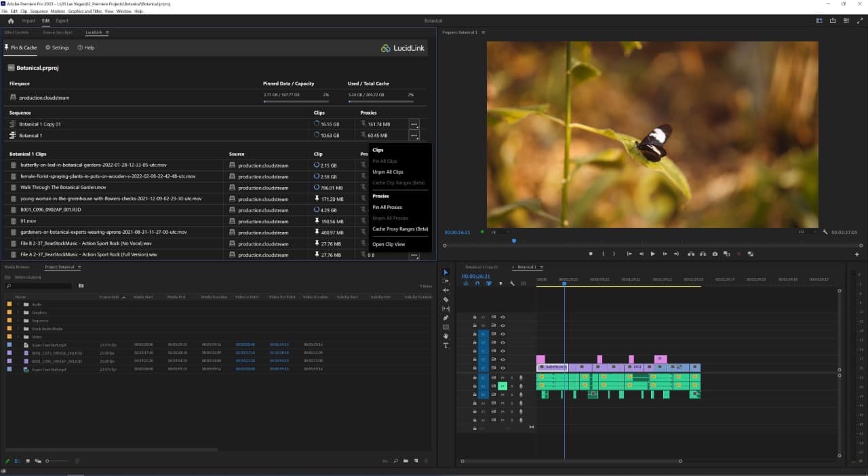Click the Extract button in Program monitor
Screen dimensions: 868x476
[x=703, y=254]
